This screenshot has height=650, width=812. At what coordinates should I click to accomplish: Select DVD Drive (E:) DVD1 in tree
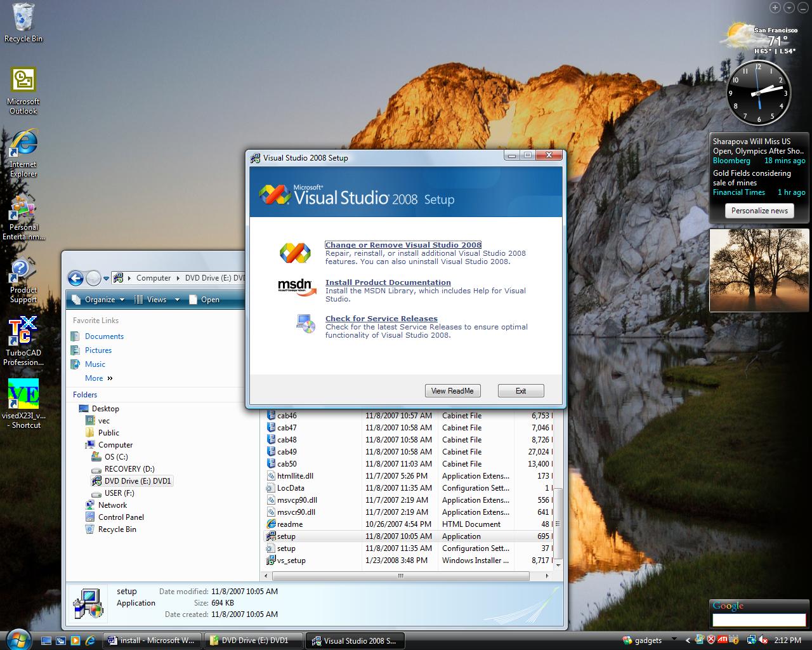click(x=138, y=481)
